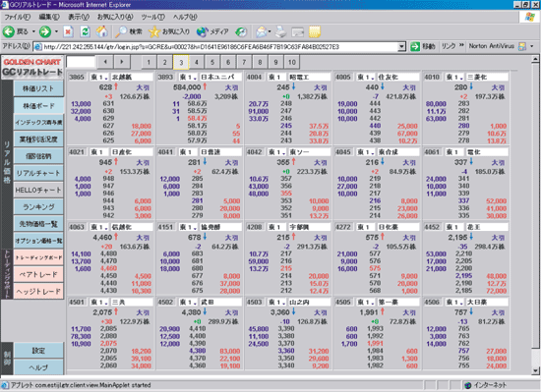This screenshot has height=392, width=541.
Task: Click the Refresh page icon
Action: tap(85, 31)
